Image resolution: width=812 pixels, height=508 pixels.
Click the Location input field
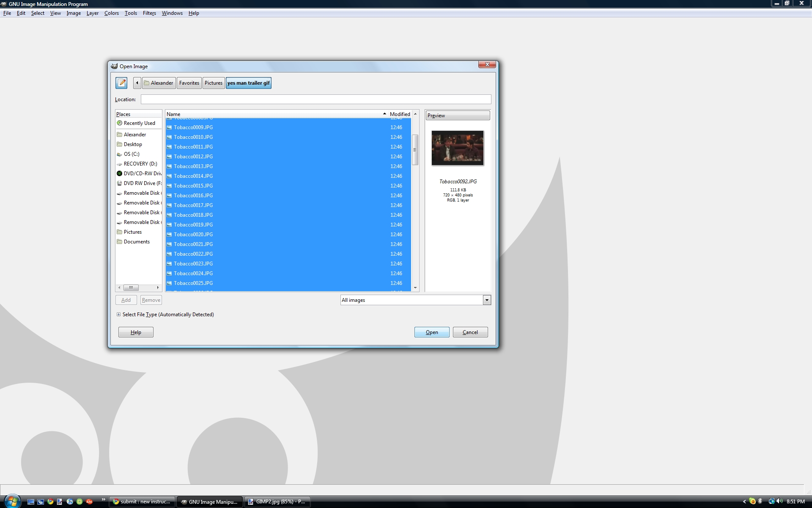316,99
